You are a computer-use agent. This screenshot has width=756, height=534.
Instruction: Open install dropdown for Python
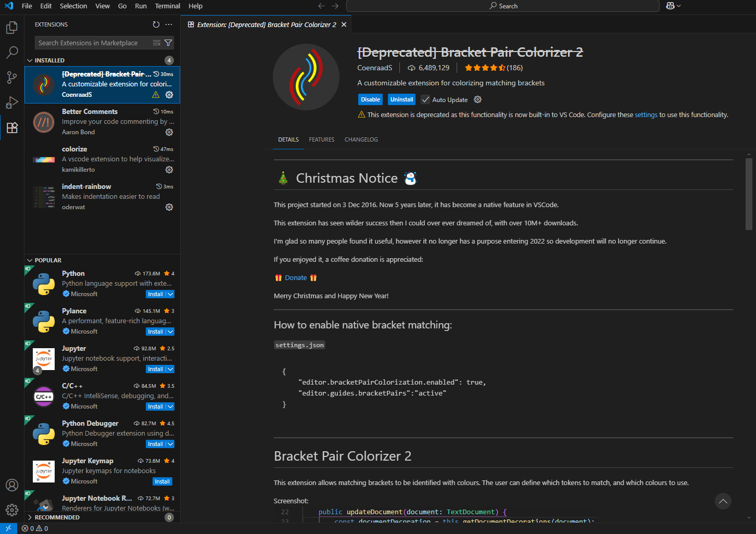click(x=170, y=294)
